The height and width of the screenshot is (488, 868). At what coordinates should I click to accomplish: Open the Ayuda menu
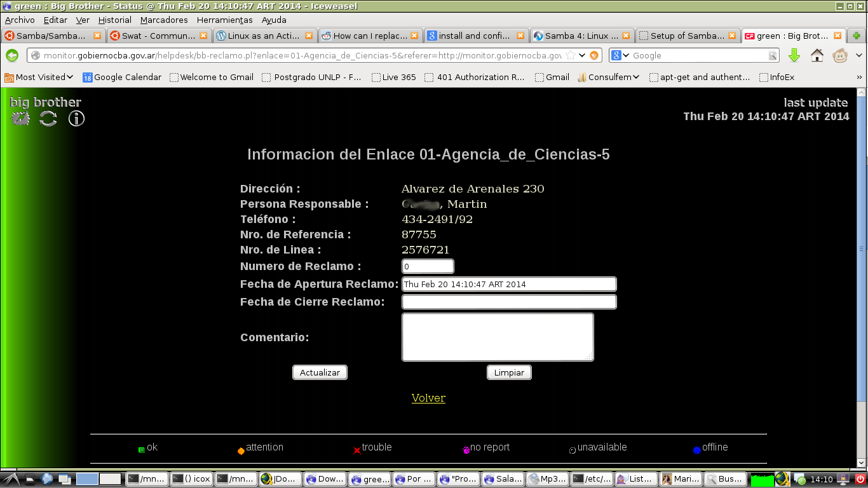click(274, 20)
